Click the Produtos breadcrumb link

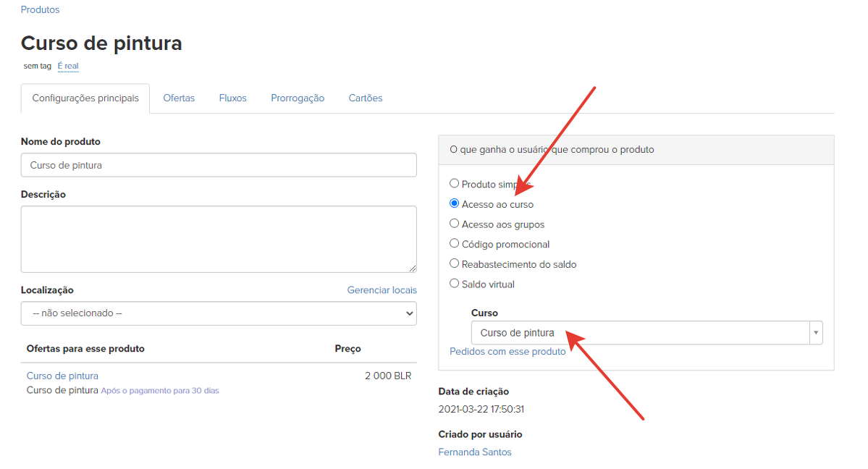pos(40,9)
